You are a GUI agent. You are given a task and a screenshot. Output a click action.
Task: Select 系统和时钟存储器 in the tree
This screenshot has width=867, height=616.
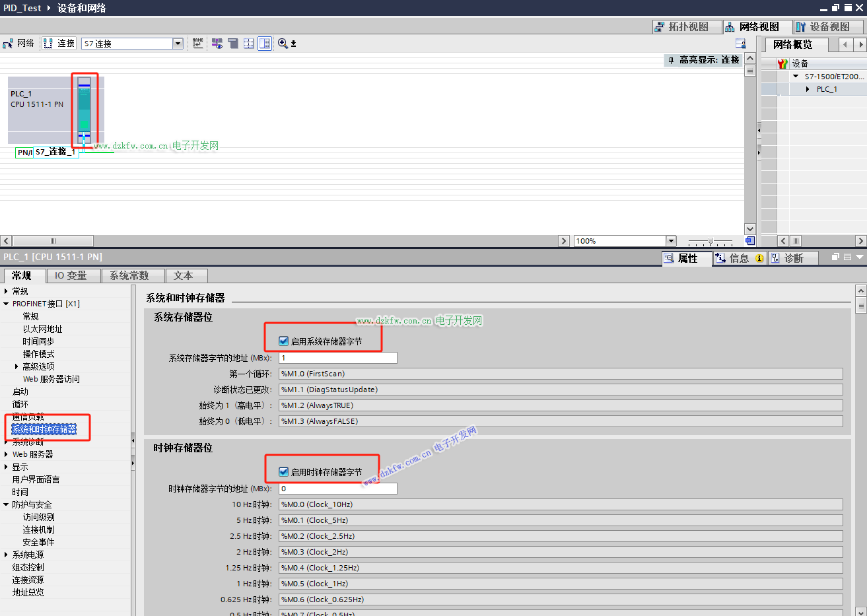pyautogui.click(x=44, y=429)
